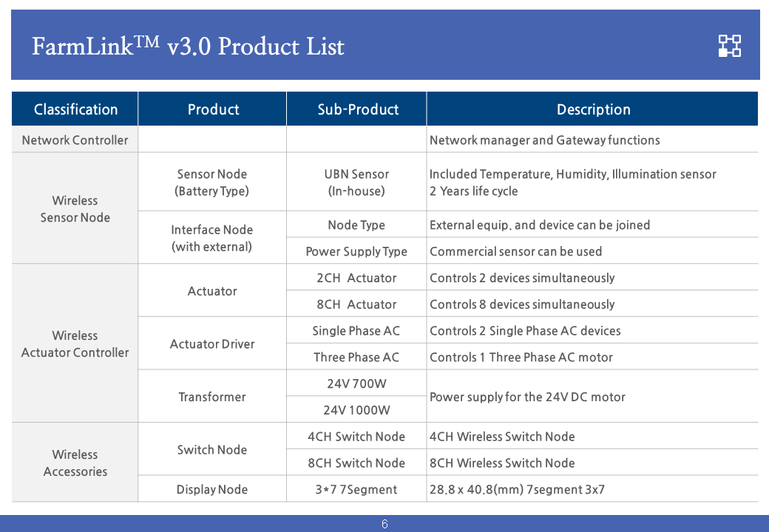769x532 pixels.
Task: Click the Wireless Accessories classification cell
Action: (x=75, y=463)
